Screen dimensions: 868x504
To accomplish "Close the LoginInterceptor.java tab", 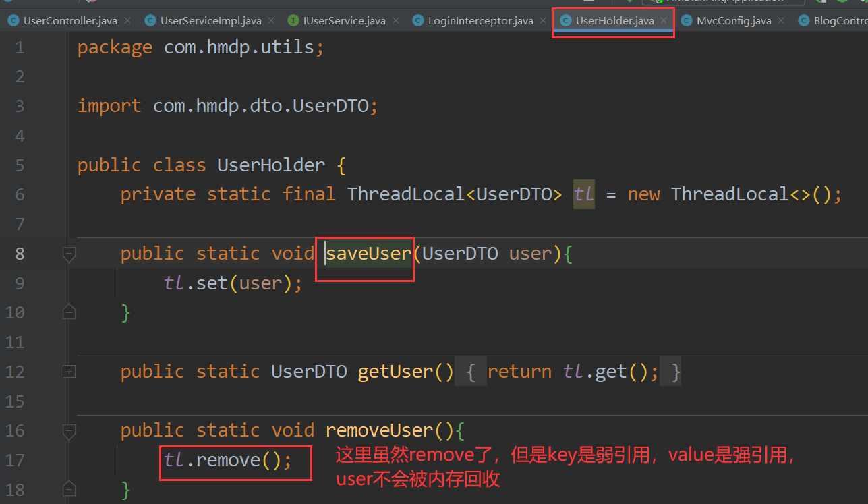I will point(543,21).
